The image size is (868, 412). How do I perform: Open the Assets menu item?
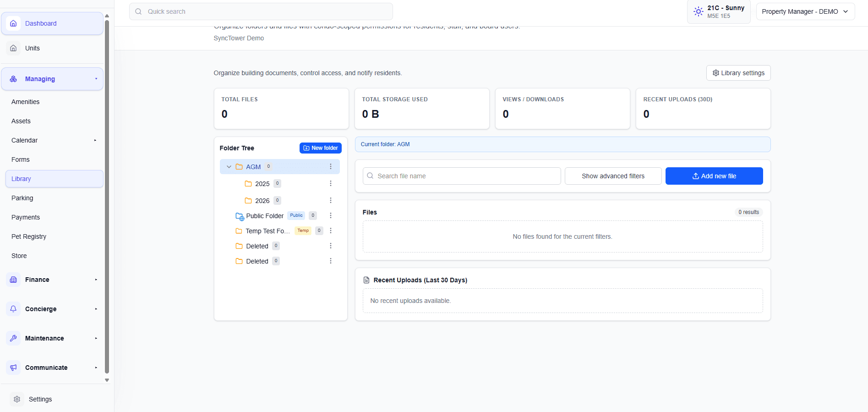54,121
